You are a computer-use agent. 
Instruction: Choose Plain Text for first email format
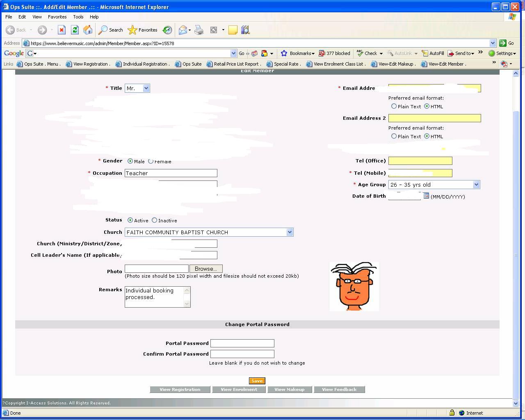click(x=394, y=106)
